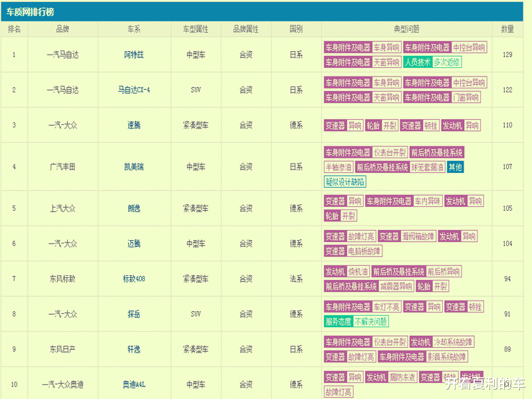This screenshot has height=399, width=532.
Task: Click the 国别 column header
Action: click(296, 29)
